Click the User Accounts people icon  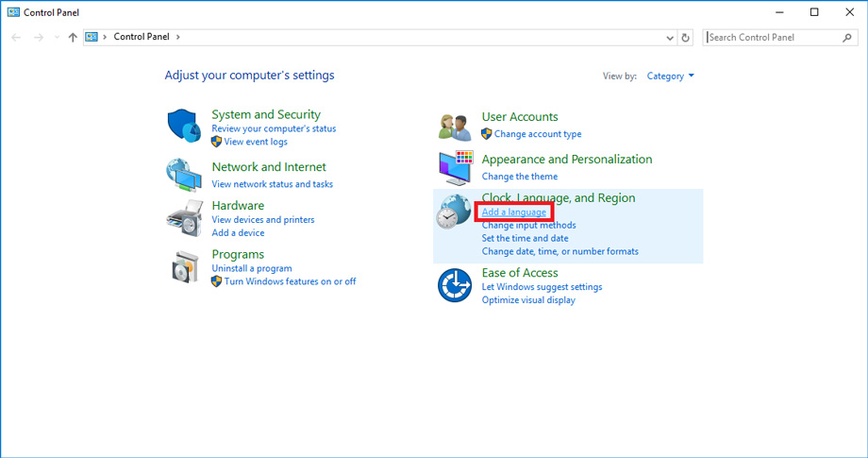pyautogui.click(x=455, y=126)
